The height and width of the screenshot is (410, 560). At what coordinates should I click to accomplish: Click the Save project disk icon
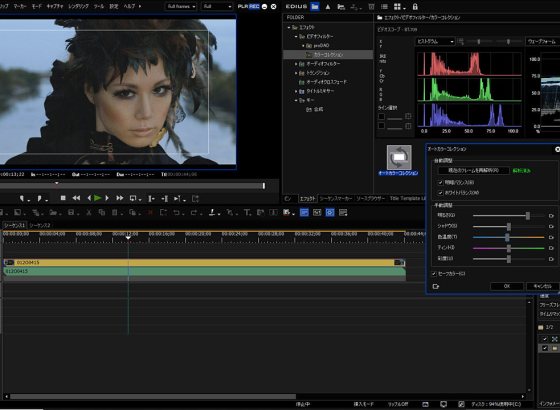click(71, 212)
